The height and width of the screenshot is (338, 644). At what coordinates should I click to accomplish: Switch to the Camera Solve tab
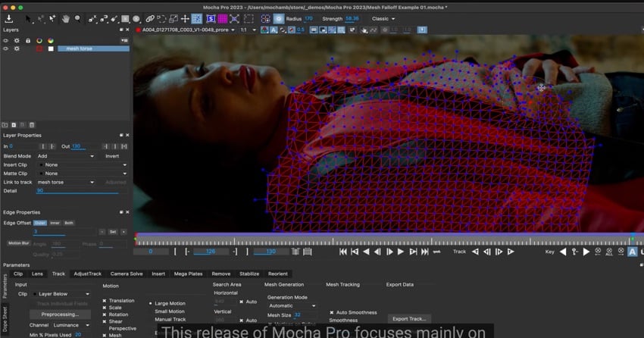tap(127, 274)
